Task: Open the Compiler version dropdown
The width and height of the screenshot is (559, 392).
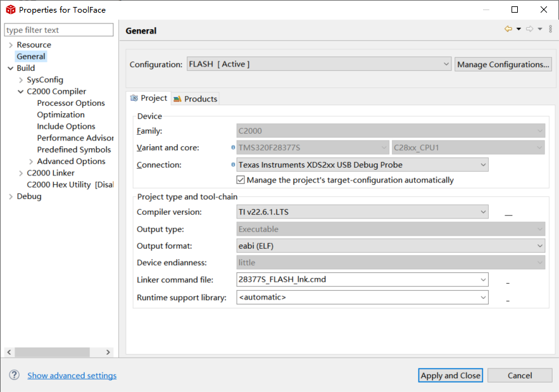Action: (x=484, y=212)
